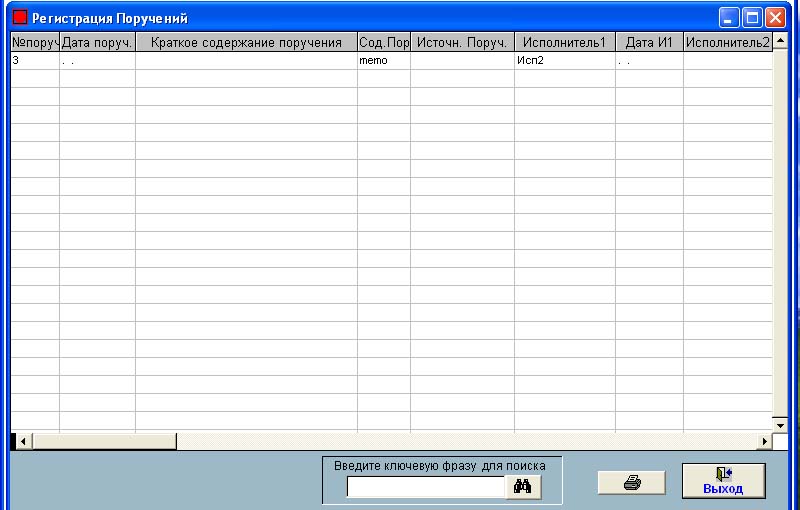The height and width of the screenshot is (510, 800).
Task: Click the vertical scrollbar down arrow
Action: pyautogui.click(x=781, y=425)
